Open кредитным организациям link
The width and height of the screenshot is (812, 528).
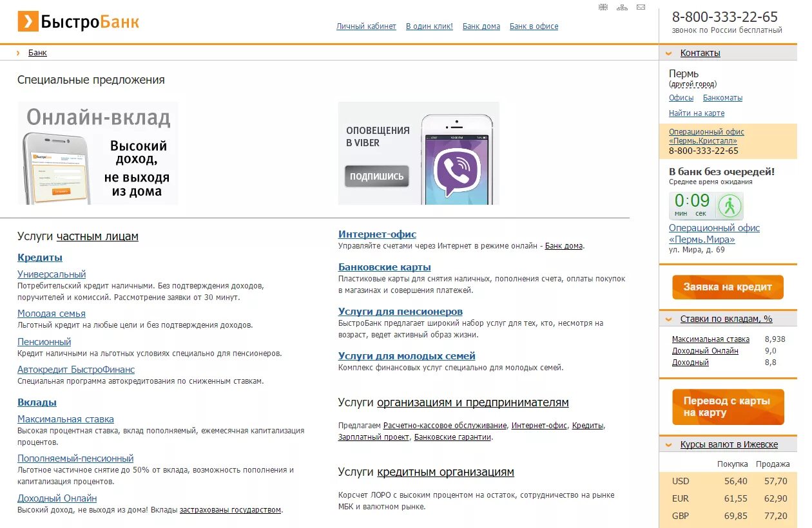[x=446, y=472]
